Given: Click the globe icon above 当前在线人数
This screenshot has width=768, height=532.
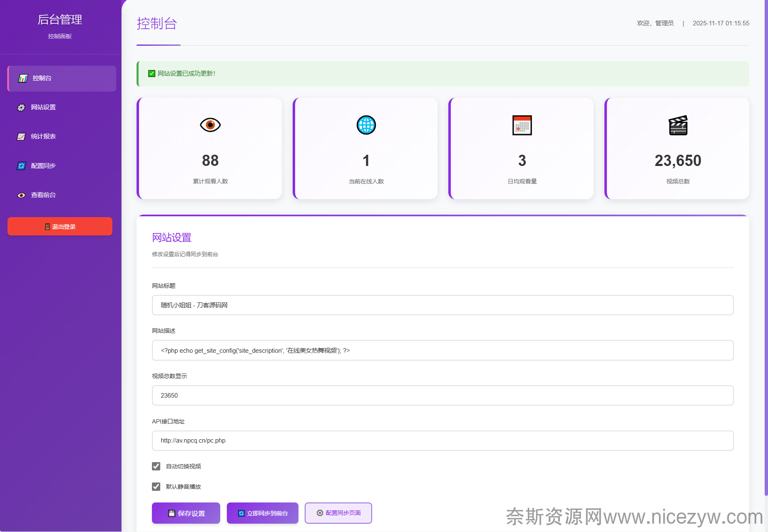Looking at the screenshot, I should click(x=366, y=125).
